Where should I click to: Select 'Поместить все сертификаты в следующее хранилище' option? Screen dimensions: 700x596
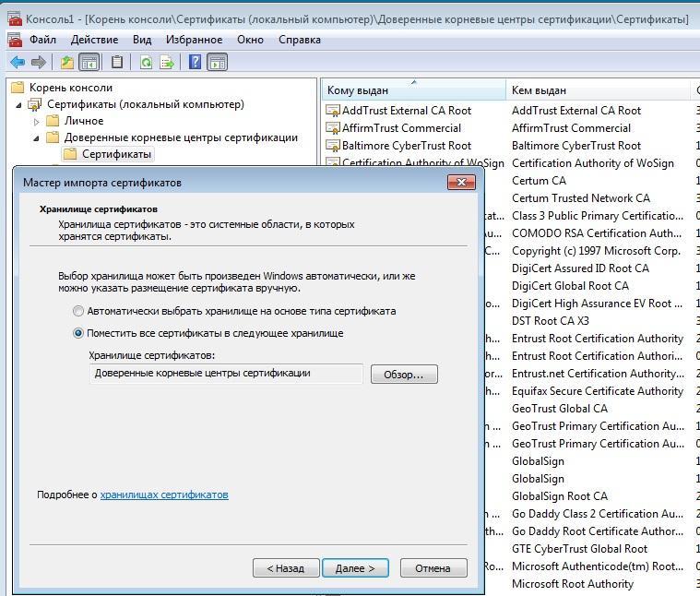(78, 333)
